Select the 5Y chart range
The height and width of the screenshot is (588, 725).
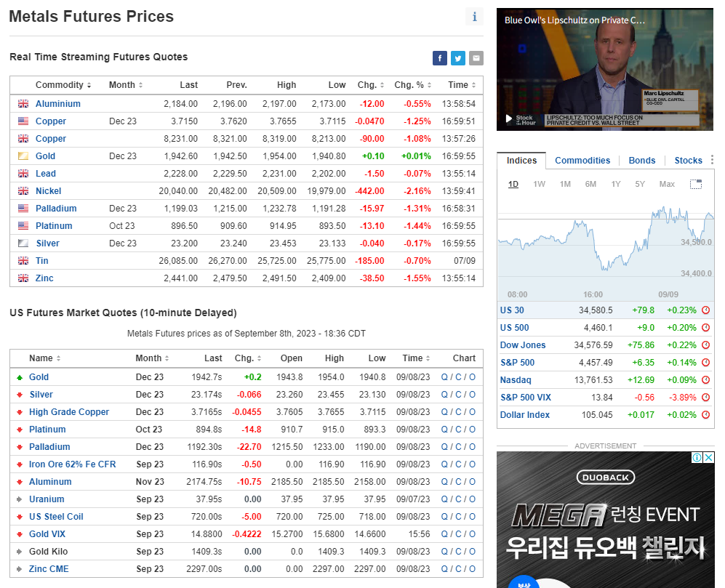coord(640,184)
